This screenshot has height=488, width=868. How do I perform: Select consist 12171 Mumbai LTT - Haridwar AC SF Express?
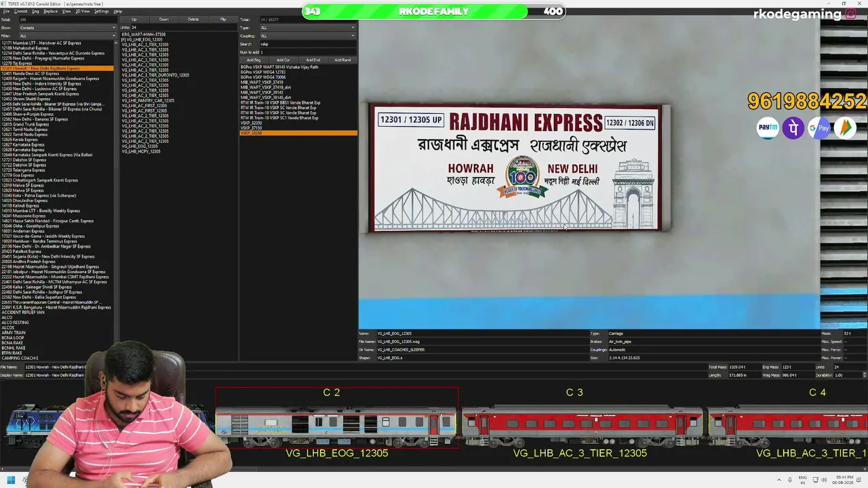(41, 43)
